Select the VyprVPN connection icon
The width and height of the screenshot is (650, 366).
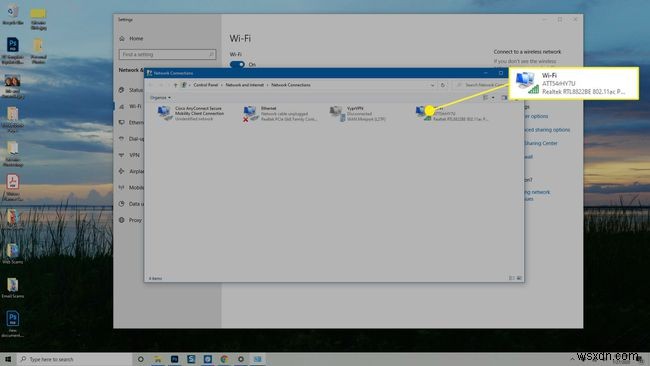[358, 113]
